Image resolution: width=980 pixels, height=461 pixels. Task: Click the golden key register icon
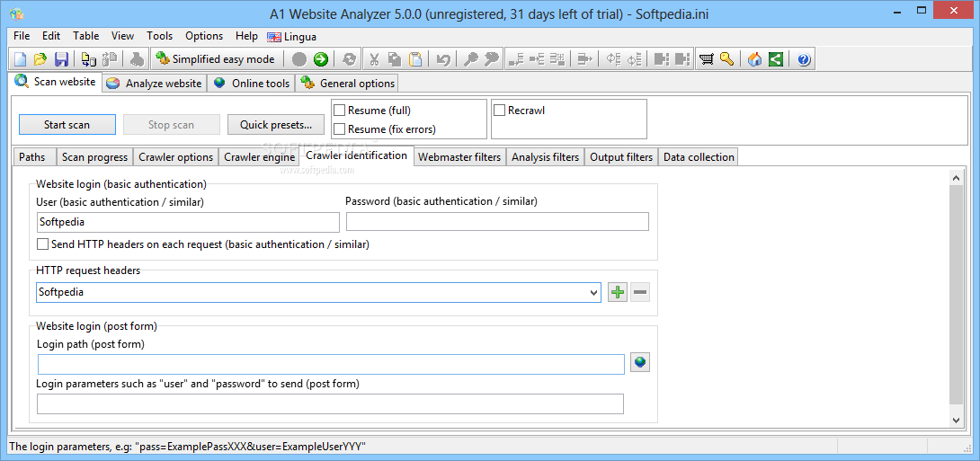coord(726,59)
